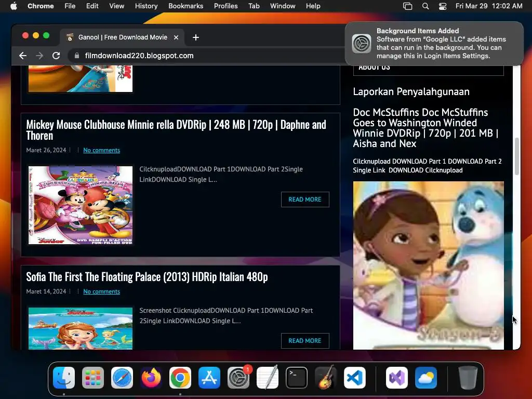Image resolution: width=532 pixels, height=399 pixels.
Task: Open App Store from the Dock
Action: click(209, 378)
